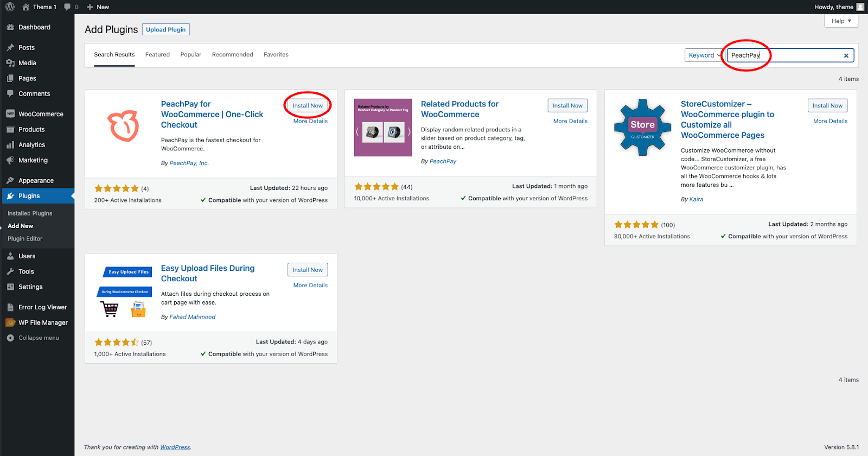The height and width of the screenshot is (456, 868).
Task: Open PeachPay for WooCommerce title link
Action: click(212, 114)
